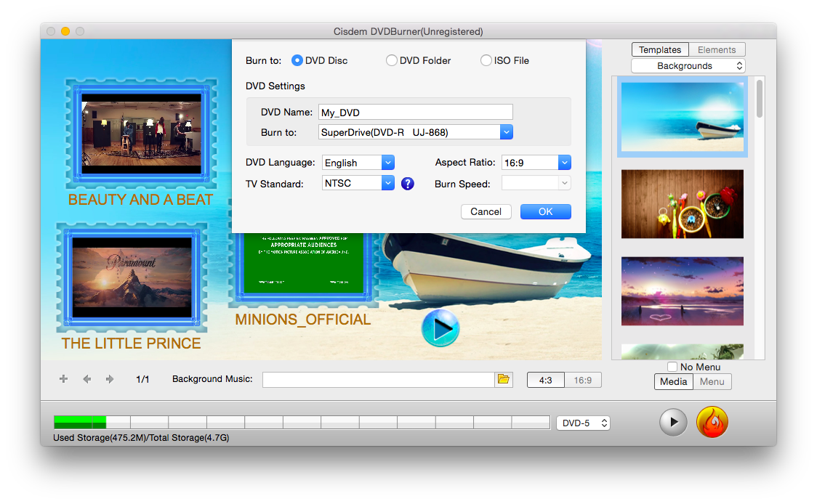Click the flame Burn icon
This screenshot has width=817, height=504.
pyautogui.click(x=712, y=422)
